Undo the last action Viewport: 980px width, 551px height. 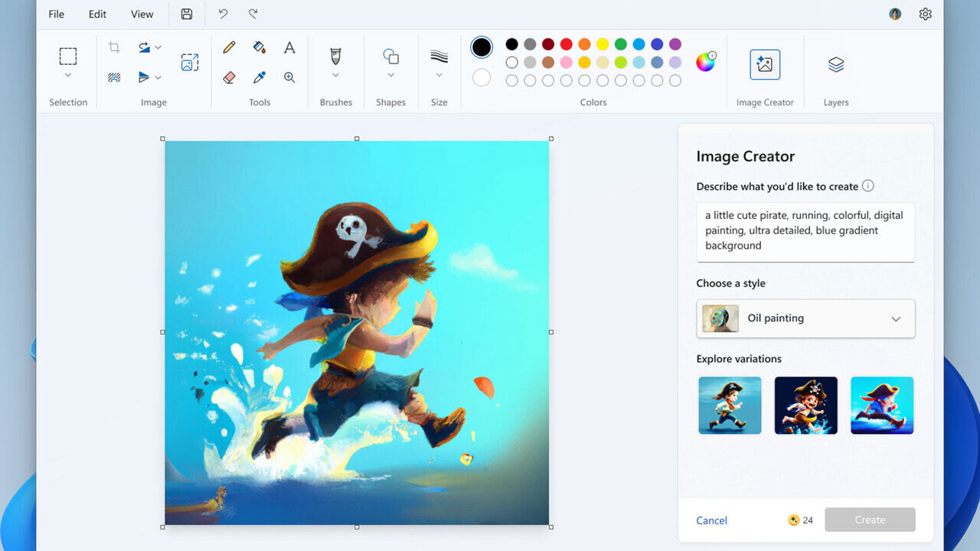pyautogui.click(x=223, y=14)
